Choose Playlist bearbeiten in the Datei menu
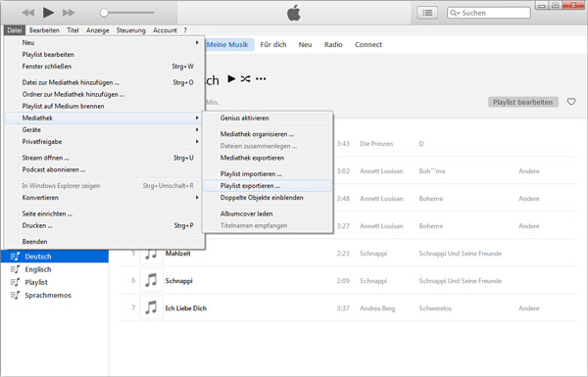This screenshot has width=588, height=377. click(104, 54)
